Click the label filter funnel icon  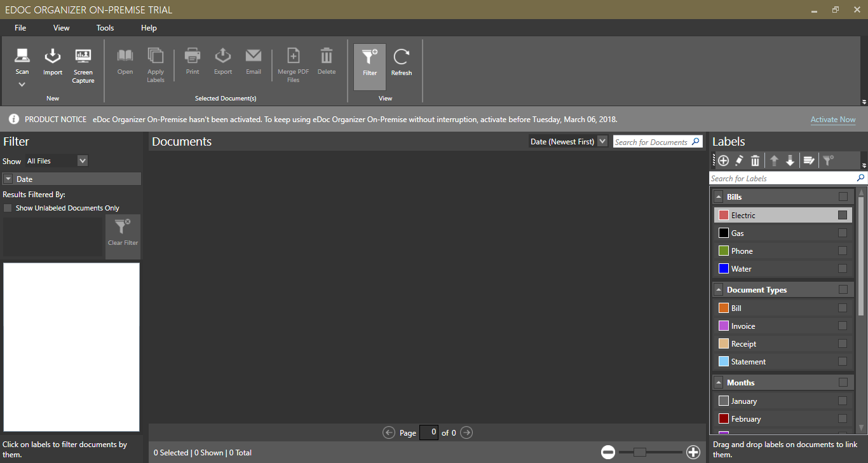828,161
